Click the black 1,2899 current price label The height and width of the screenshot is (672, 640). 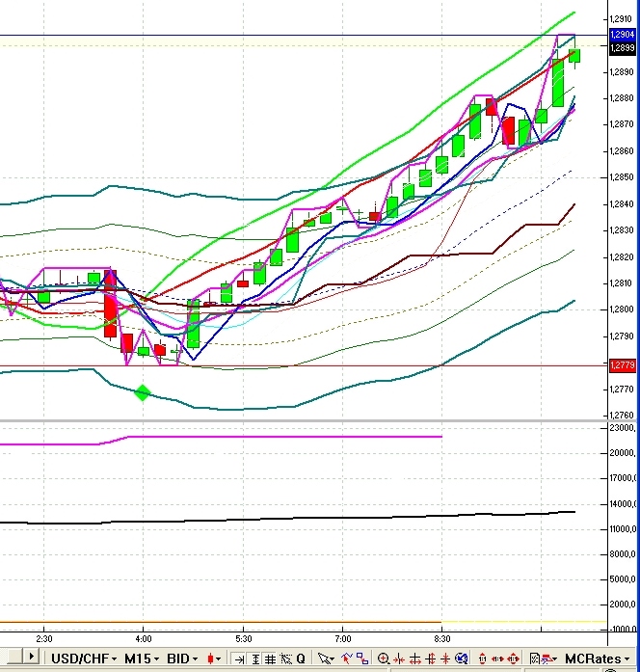[x=623, y=47]
